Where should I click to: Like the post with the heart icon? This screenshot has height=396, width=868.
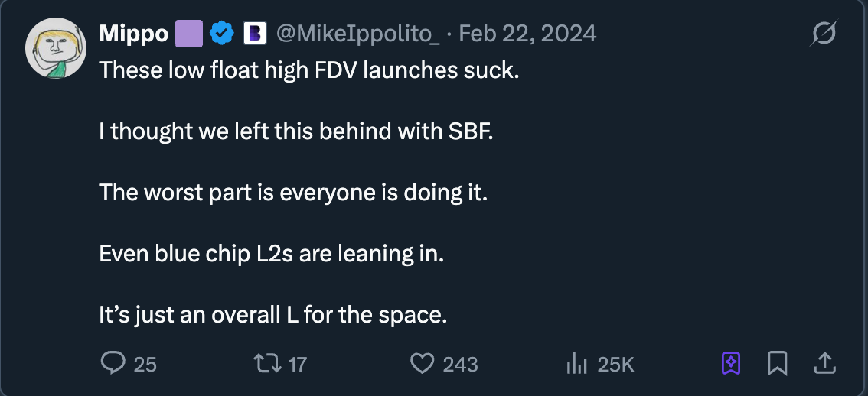click(x=422, y=364)
